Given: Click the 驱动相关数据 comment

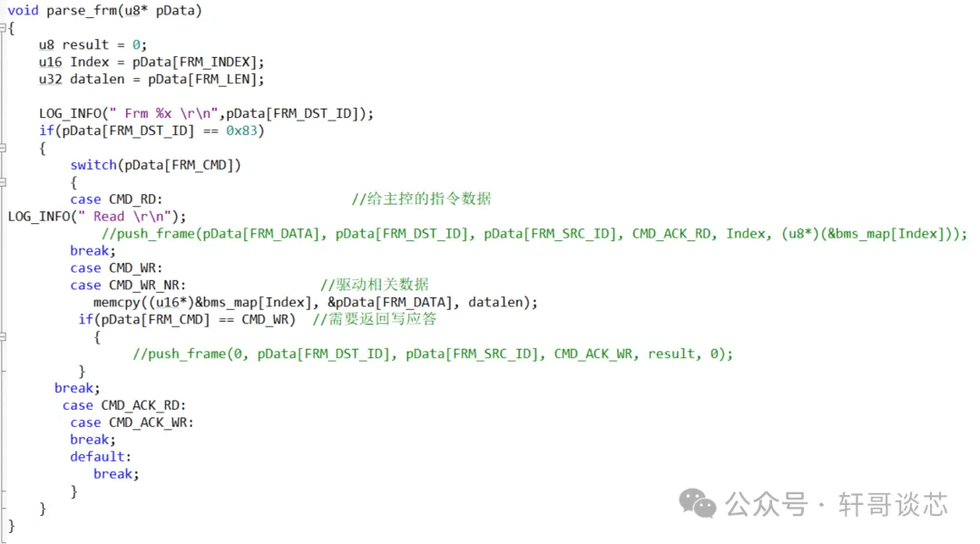Looking at the screenshot, I should pos(375,286).
